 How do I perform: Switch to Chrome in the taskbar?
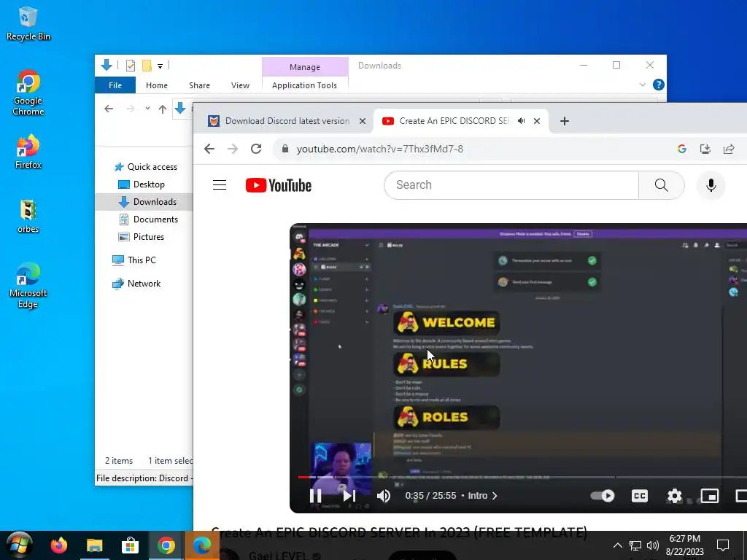point(166,545)
